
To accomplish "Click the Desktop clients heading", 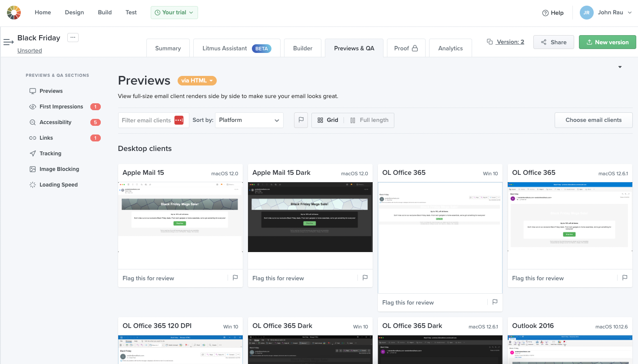I will [x=145, y=148].
